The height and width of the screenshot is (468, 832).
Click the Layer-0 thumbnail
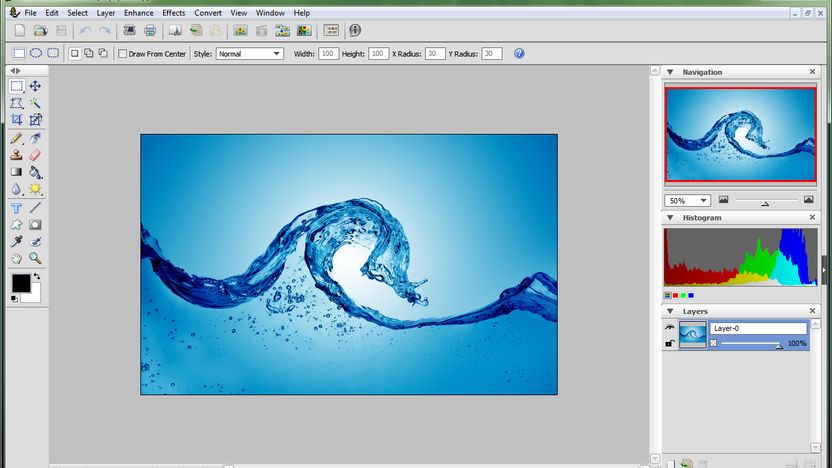(693, 335)
